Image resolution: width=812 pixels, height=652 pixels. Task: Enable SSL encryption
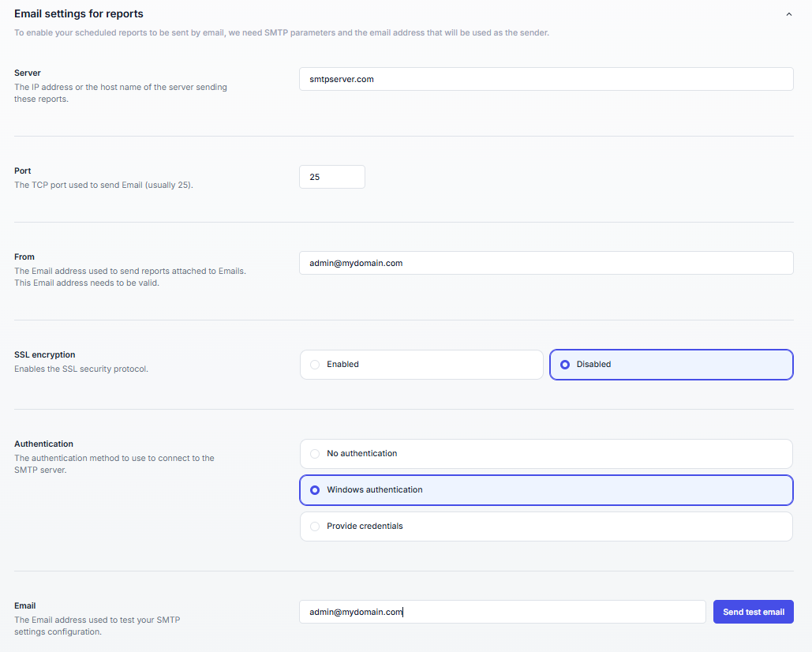tap(421, 365)
